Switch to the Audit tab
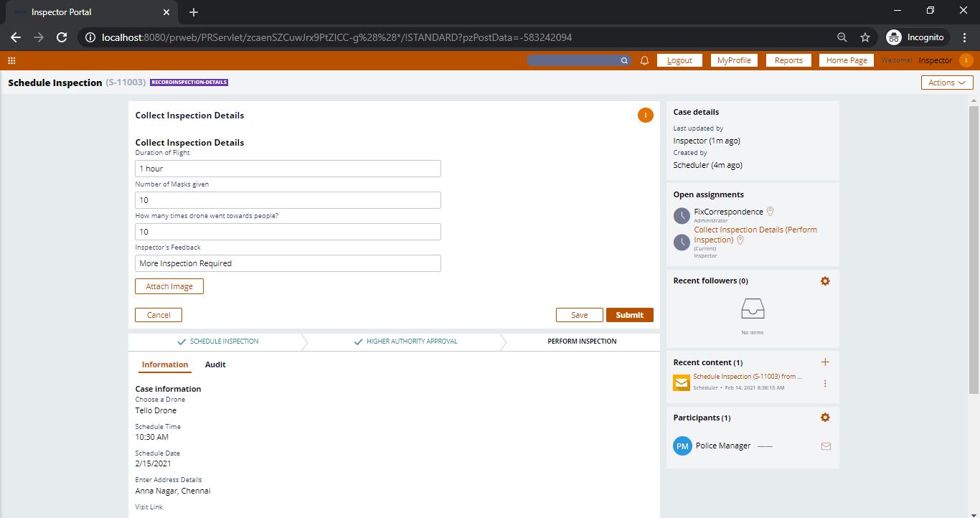Screen dimensions: 980x518 pyautogui.click(x=215, y=364)
